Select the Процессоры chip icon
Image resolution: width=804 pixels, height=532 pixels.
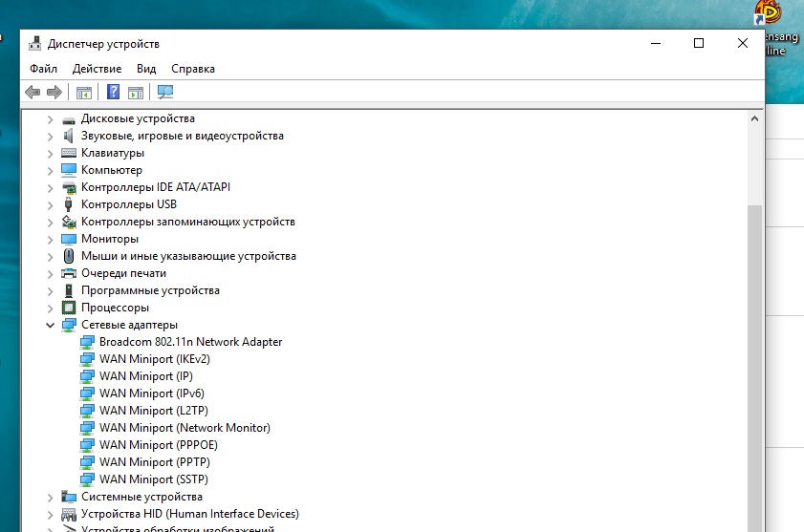point(69,308)
